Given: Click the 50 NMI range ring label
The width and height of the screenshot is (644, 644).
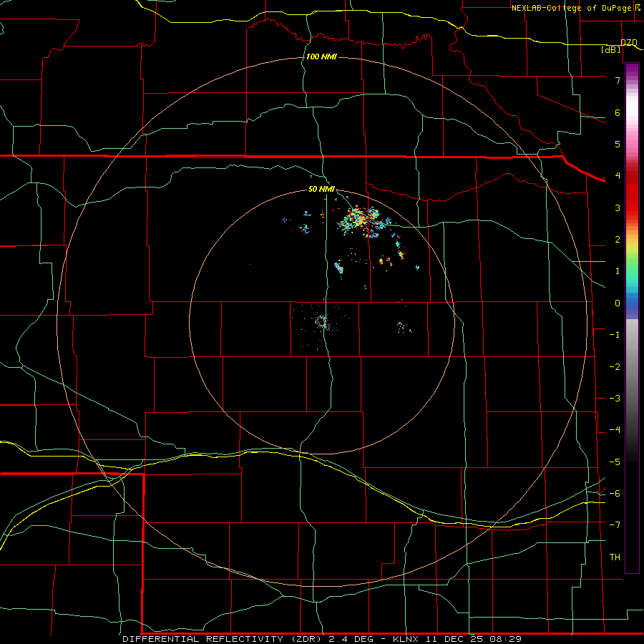Looking at the screenshot, I should click(321, 189).
